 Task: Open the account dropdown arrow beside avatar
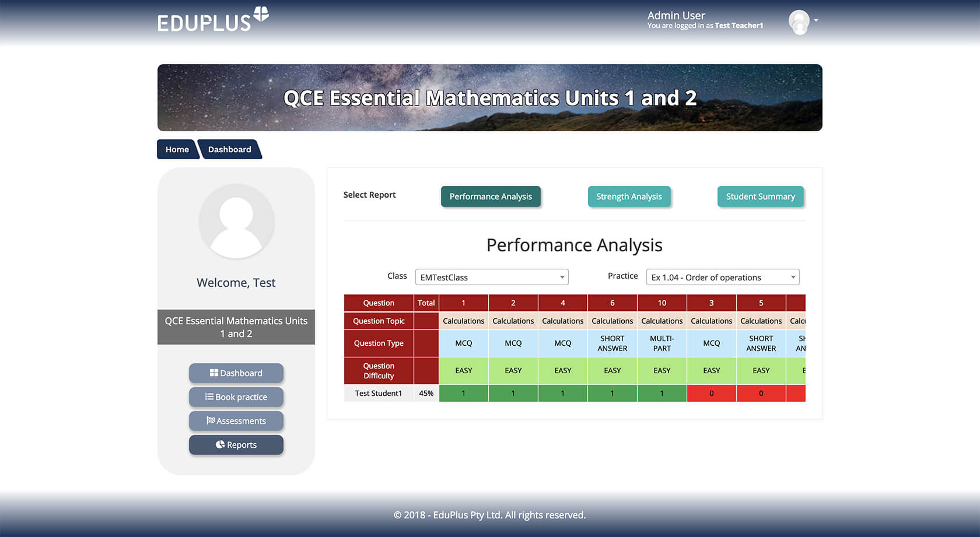click(x=817, y=19)
